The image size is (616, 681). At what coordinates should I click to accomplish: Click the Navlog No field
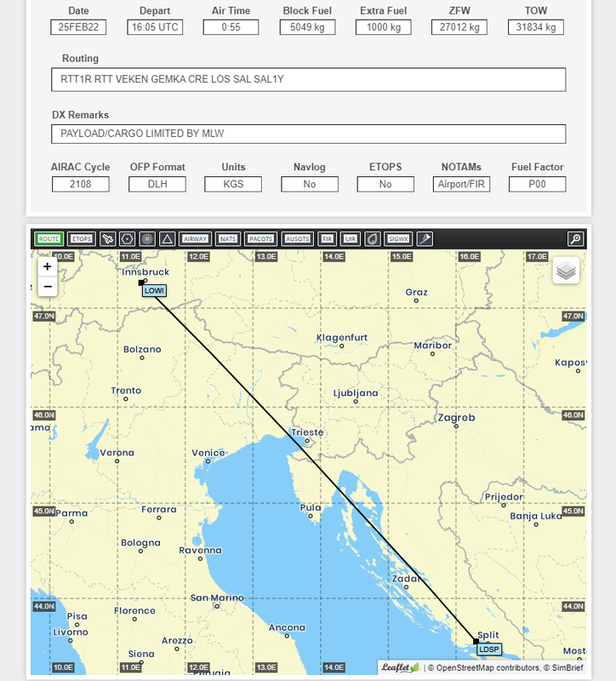pyautogui.click(x=310, y=184)
